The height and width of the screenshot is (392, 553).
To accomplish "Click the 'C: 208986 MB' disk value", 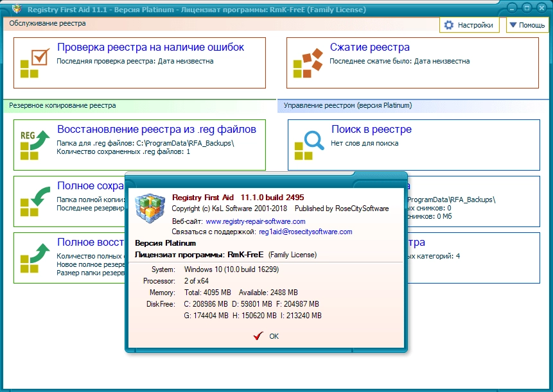I will tap(206, 304).
